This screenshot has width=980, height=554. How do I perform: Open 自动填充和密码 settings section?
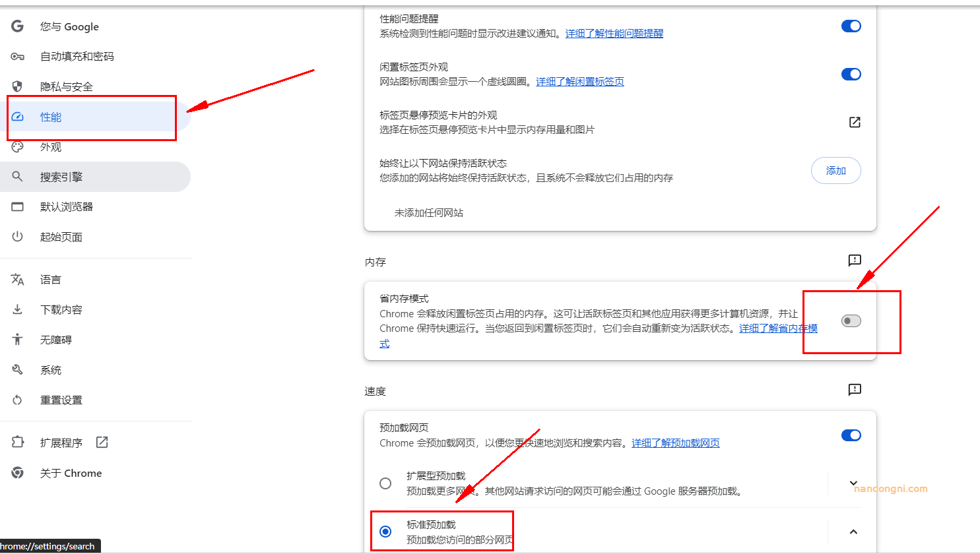[x=96, y=57]
